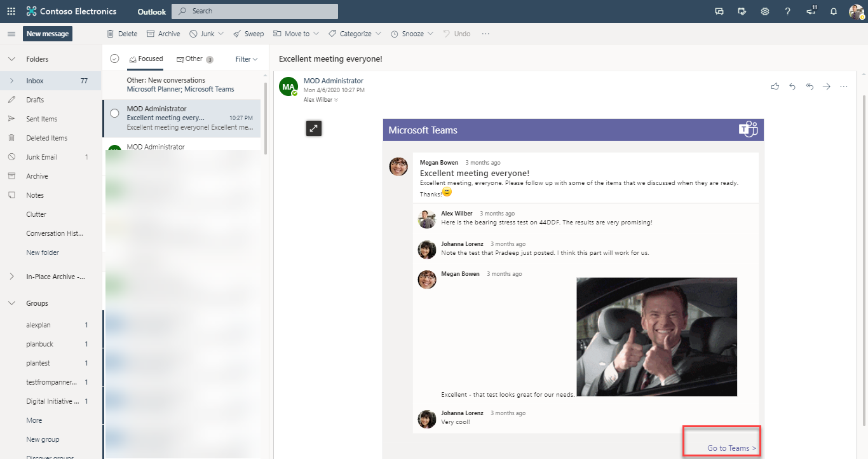The width and height of the screenshot is (868, 459).
Task: Click the Reply all icon
Action: coord(810,86)
